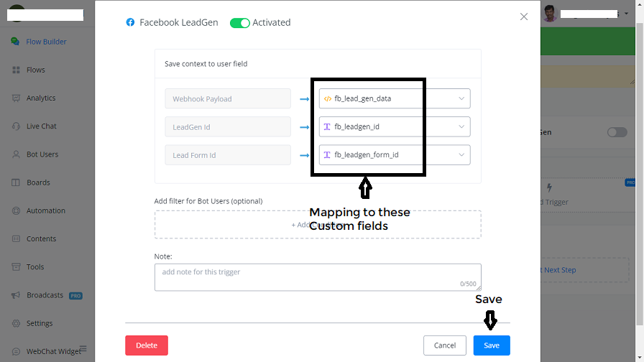This screenshot has width=644, height=362.
Task: Click the Boards icon in sidebar
Action: pos(16,182)
